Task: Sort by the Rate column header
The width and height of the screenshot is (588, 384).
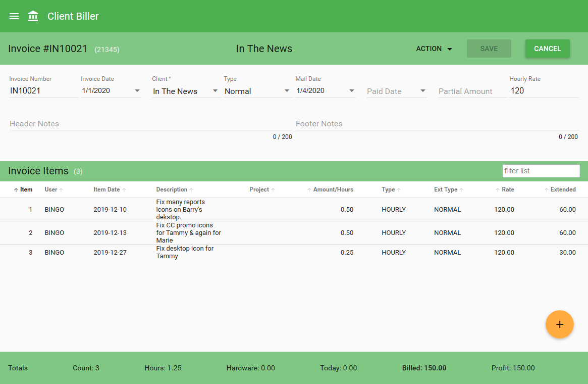Action: [504, 189]
